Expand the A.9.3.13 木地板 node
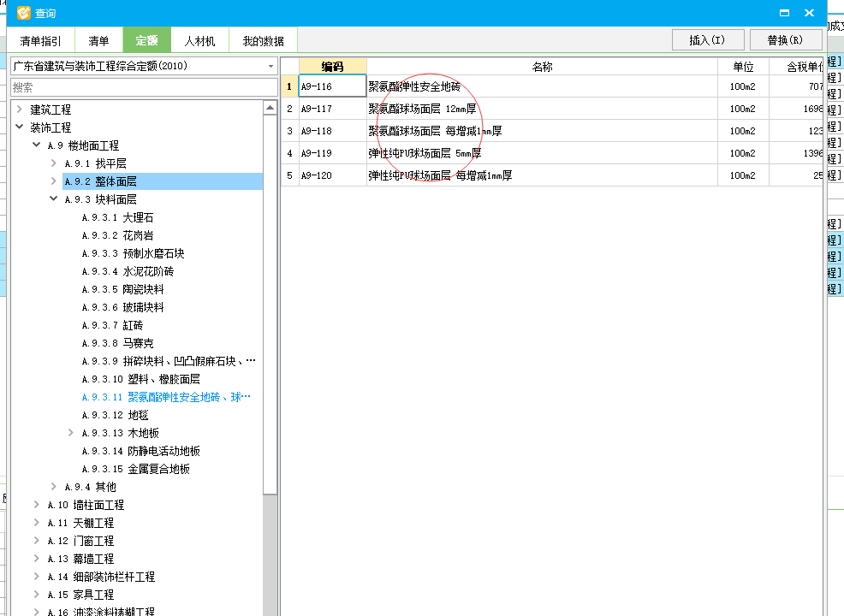 [71, 433]
